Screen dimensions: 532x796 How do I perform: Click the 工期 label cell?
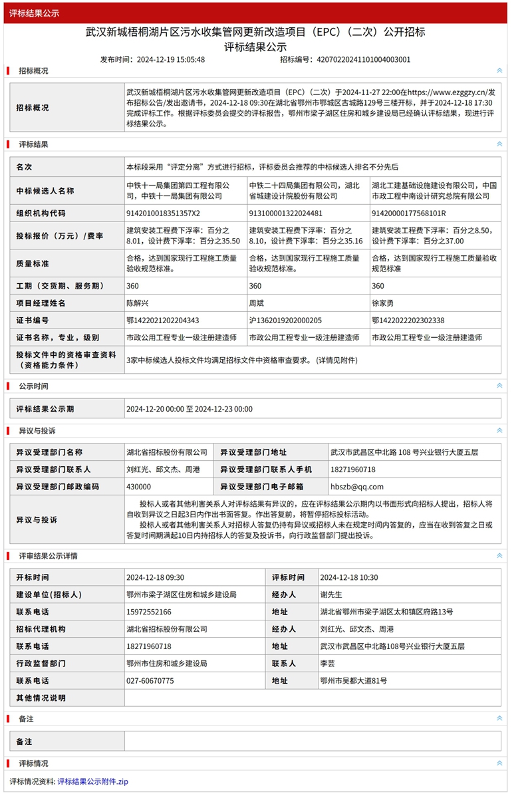click(67, 286)
